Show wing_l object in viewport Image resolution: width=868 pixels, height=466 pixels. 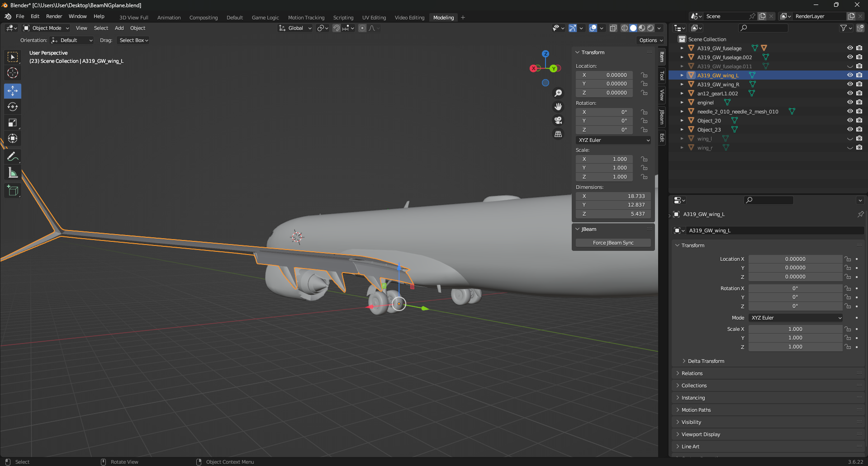pos(850,138)
